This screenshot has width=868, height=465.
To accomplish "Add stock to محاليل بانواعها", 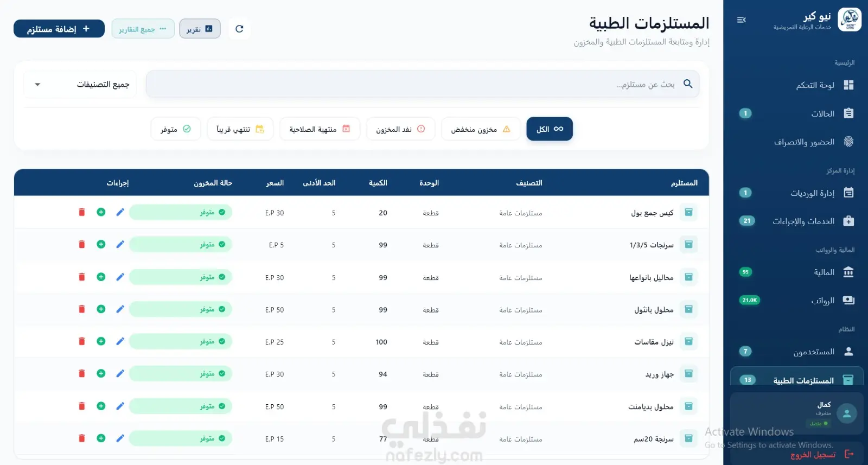I will coord(101,277).
